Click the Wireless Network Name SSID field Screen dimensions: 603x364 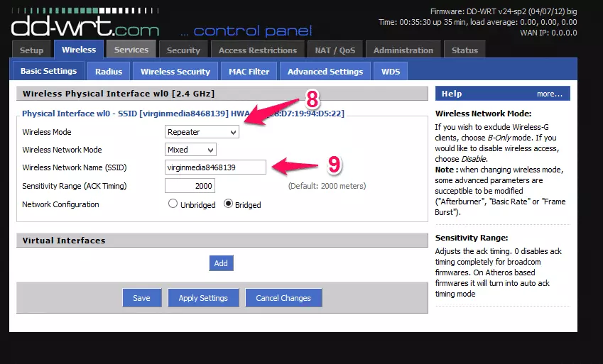215,167
